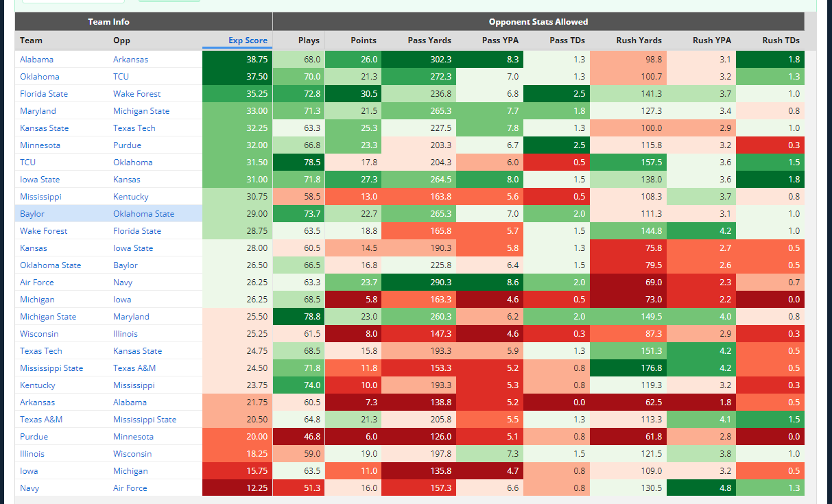This screenshot has width=832, height=504.
Task: Open Air Force opponent link in Navy row
Action: (130, 488)
